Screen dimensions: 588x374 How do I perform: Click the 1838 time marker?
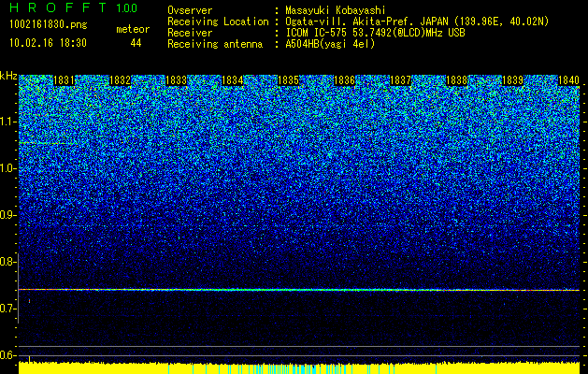457,80
